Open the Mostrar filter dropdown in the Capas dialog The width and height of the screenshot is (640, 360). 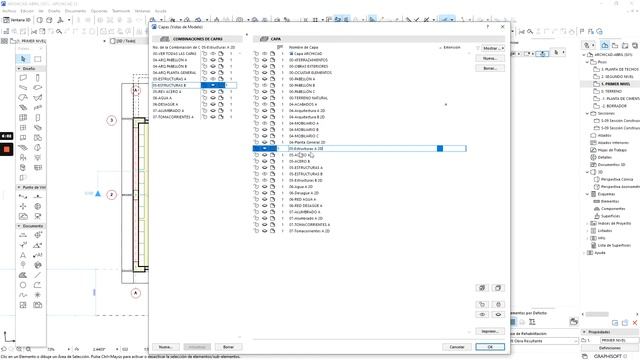click(x=493, y=48)
